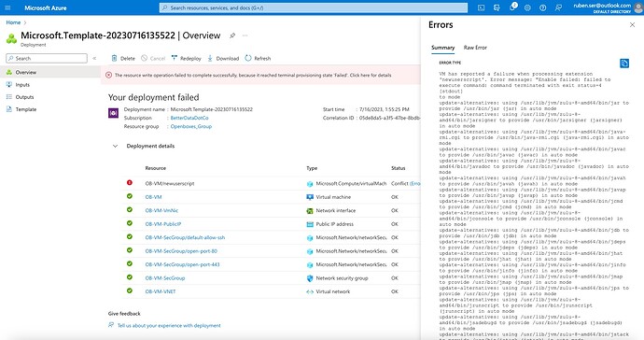Open the notifications bell
The image size is (644, 340).
[512, 7]
